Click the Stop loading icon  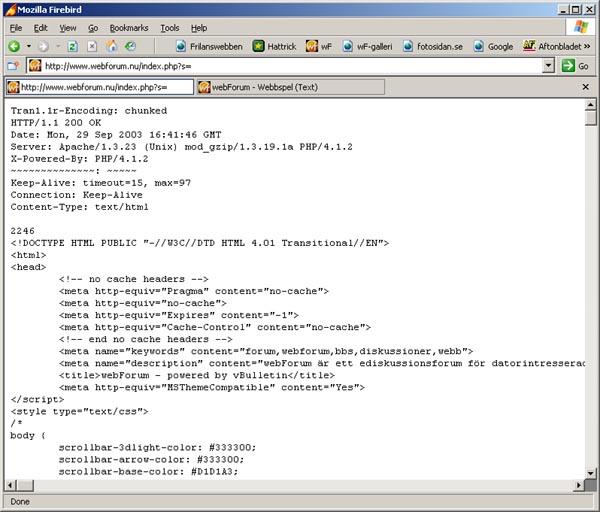click(92, 46)
